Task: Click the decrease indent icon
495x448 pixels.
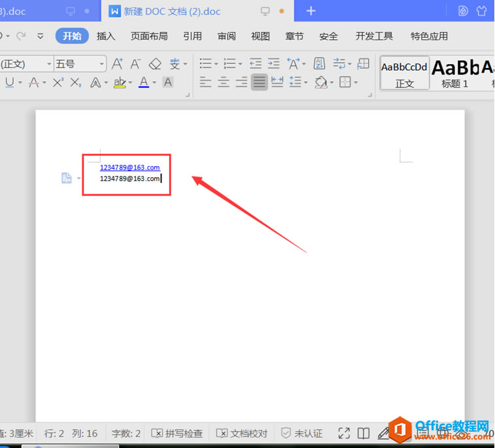Action: coord(256,64)
